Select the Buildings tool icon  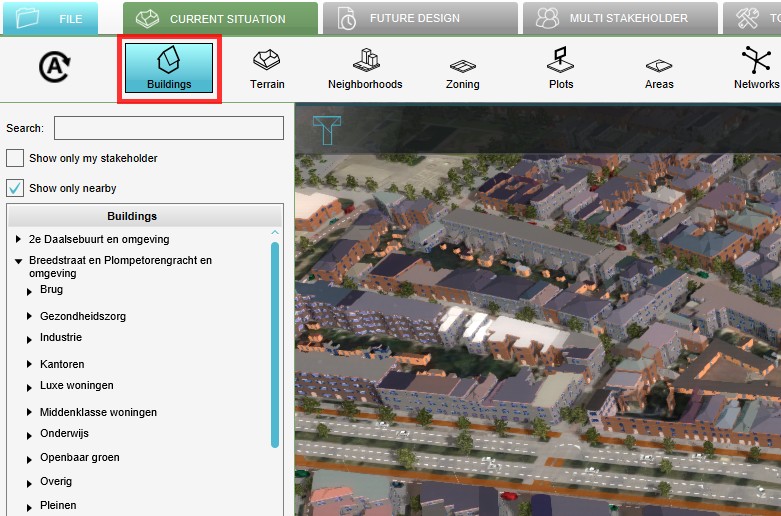click(169, 68)
